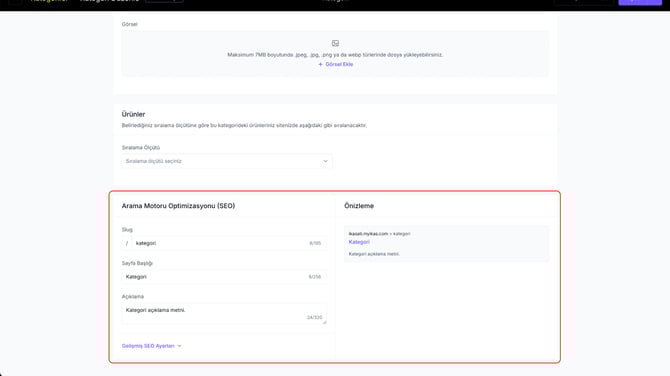
Task: Go to Kategoriler breadcrumb in the top bar
Action: (x=49, y=1)
